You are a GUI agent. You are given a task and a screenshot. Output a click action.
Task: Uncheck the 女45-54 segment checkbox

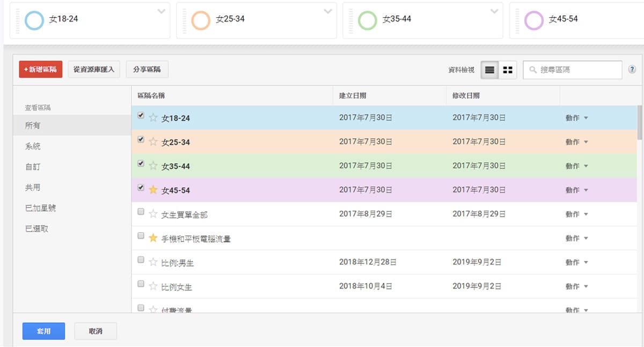[141, 188]
